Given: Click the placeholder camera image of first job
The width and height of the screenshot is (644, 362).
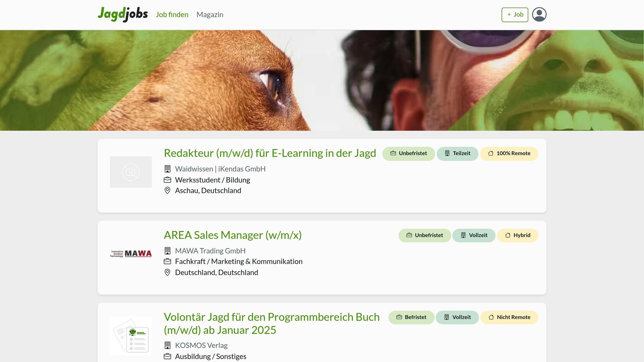Looking at the screenshot, I should tap(131, 172).
